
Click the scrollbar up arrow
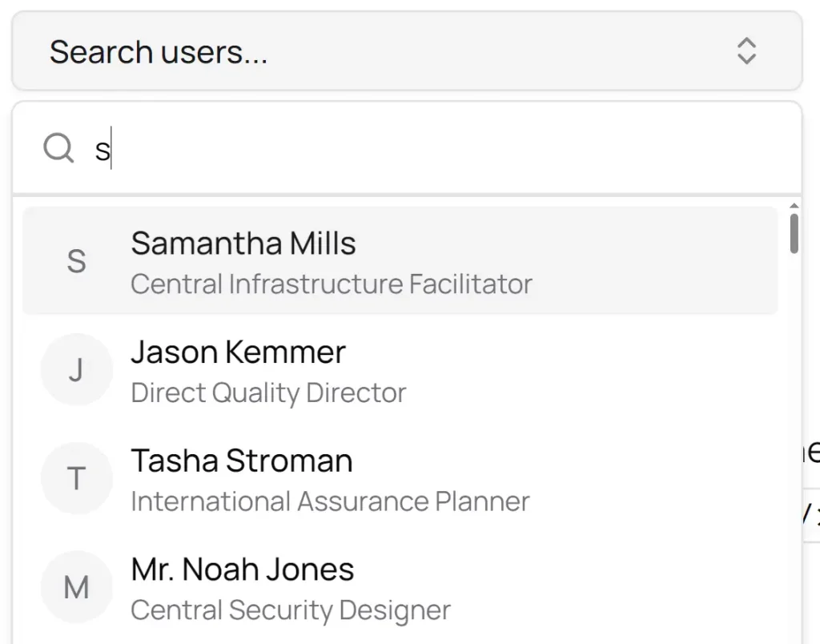click(794, 206)
